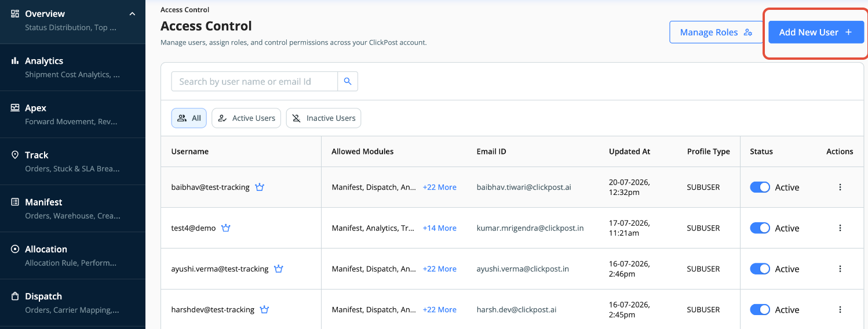
Task: Click the Manifest list icon
Action: click(x=15, y=202)
